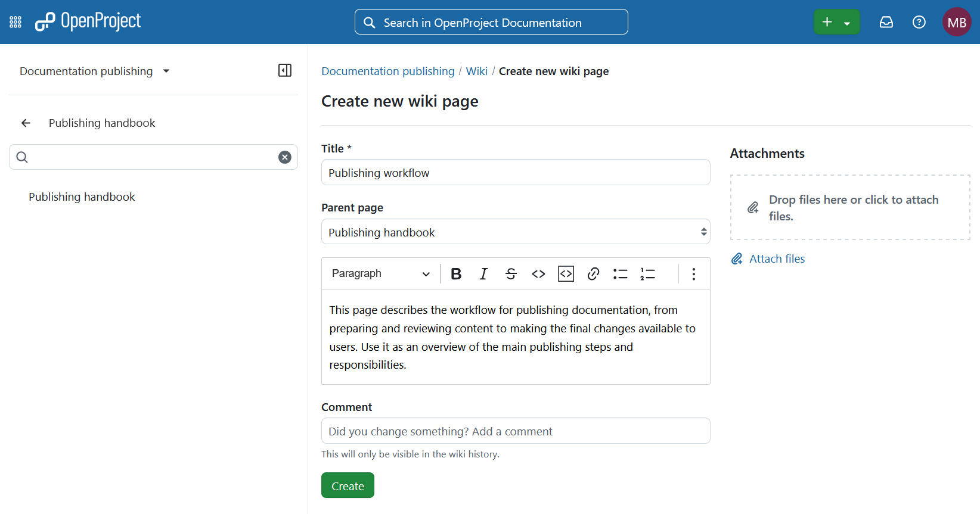Open the Paragraph heading style dropdown
This screenshot has height=514, width=980.
click(380, 273)
